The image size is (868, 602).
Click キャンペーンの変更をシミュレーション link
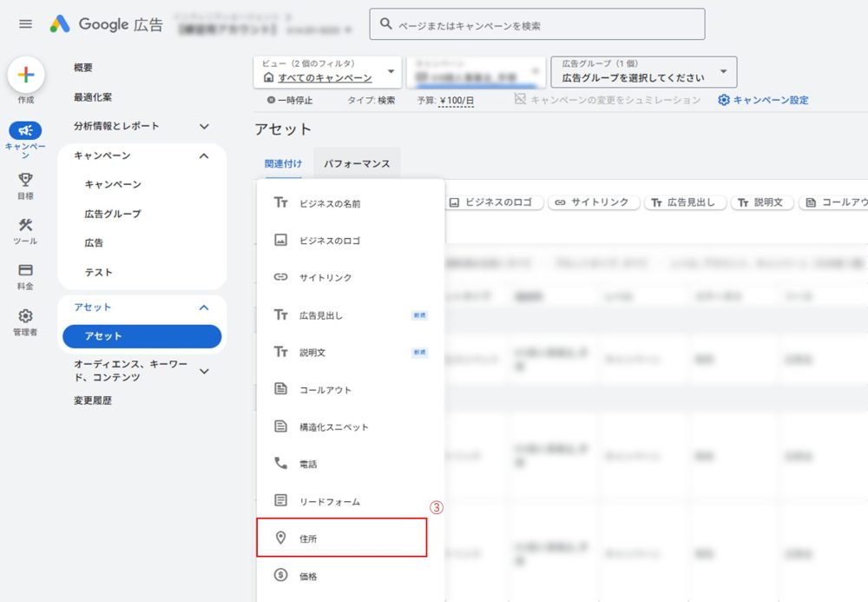coord(615,100)
